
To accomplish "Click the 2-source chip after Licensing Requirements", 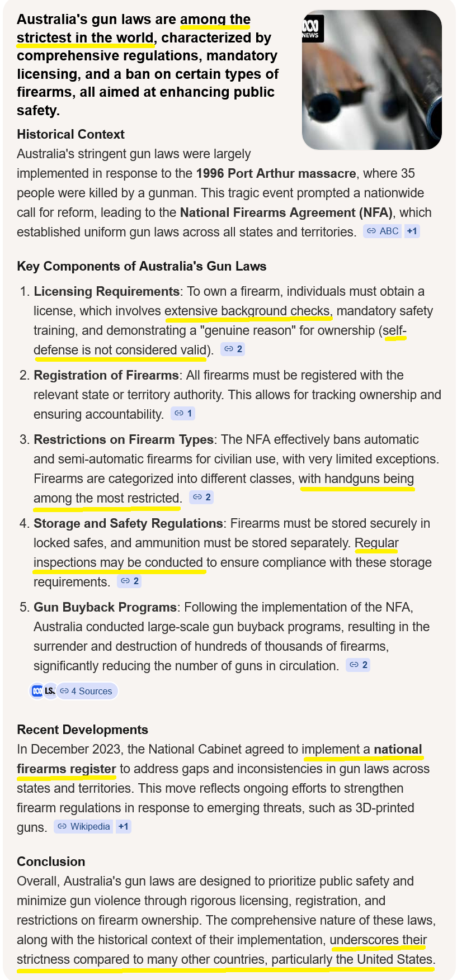I will [233, 348].
